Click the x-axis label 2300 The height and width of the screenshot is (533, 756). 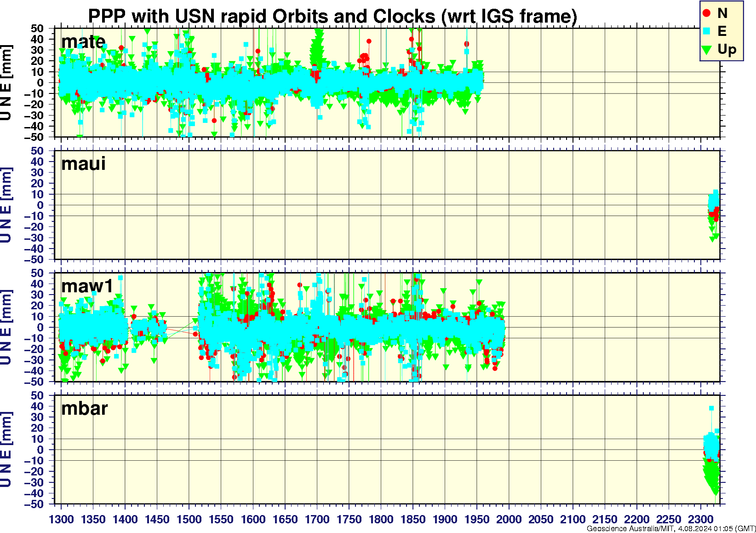click(700, 519)
